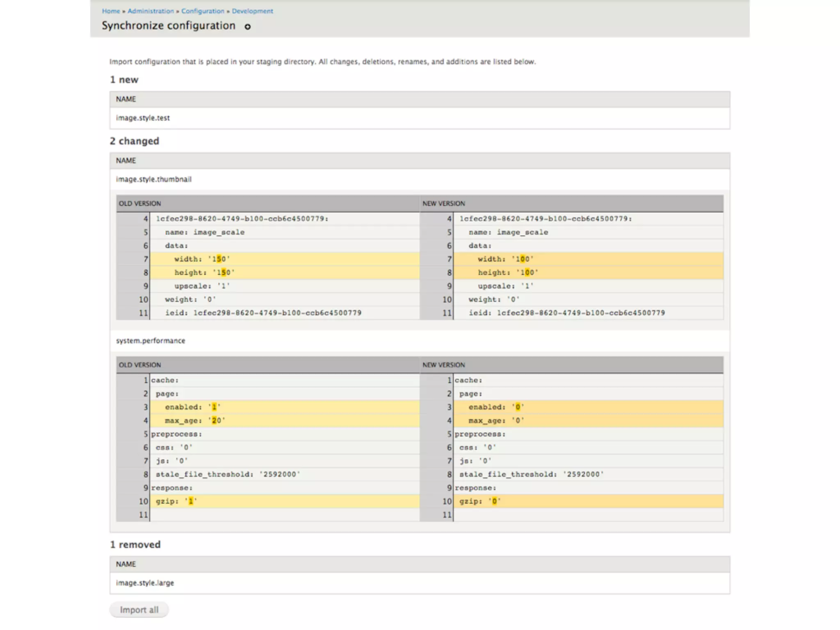Click new version stale_file_threshold line
The height and width of the screenshot is (630, 840).
point(589,474)
